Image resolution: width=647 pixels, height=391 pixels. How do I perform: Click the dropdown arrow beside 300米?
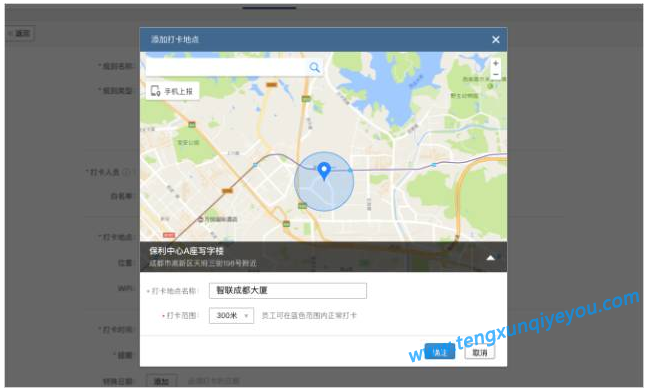point(246,316)
